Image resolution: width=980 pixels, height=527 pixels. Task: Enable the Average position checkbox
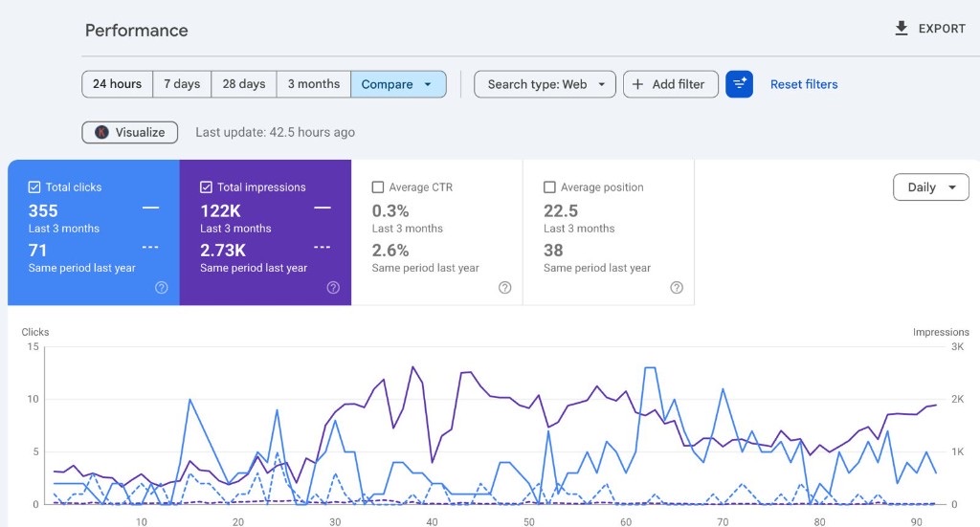coord(549,187)
